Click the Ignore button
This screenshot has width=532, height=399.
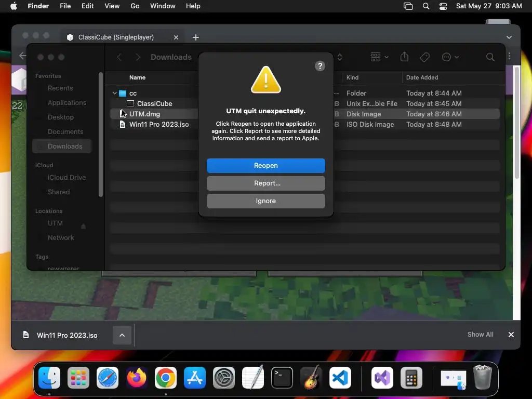tap(265, 201)
